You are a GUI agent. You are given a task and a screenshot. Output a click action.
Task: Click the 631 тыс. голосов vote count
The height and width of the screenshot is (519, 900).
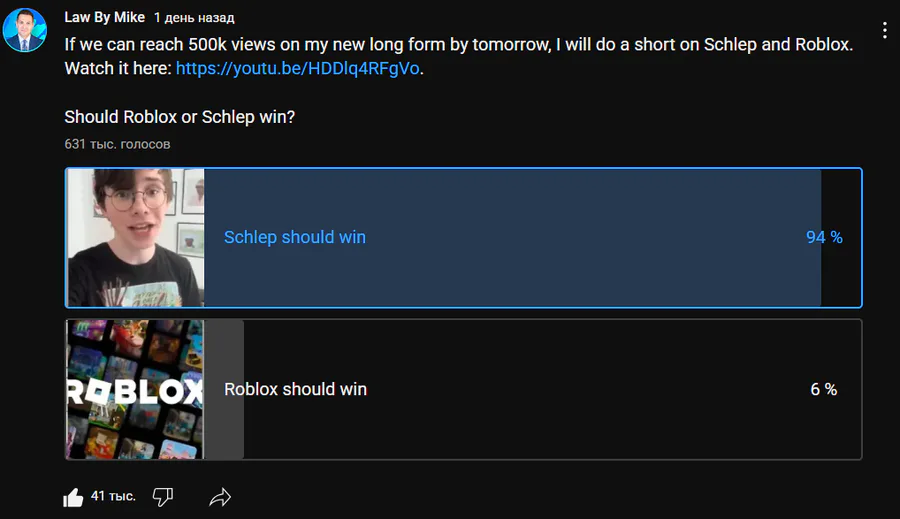117,144
